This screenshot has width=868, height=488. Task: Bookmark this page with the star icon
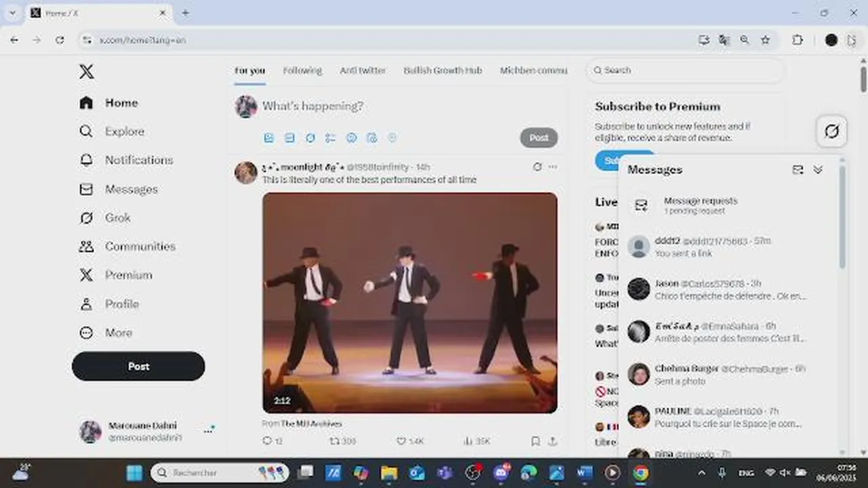766,40
